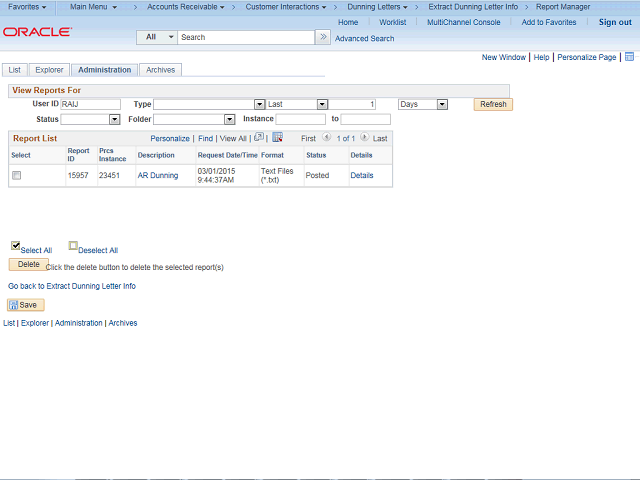This screenshot has width=640, height=480.
Task: Open the Worklist link
Action: (393, 22)
